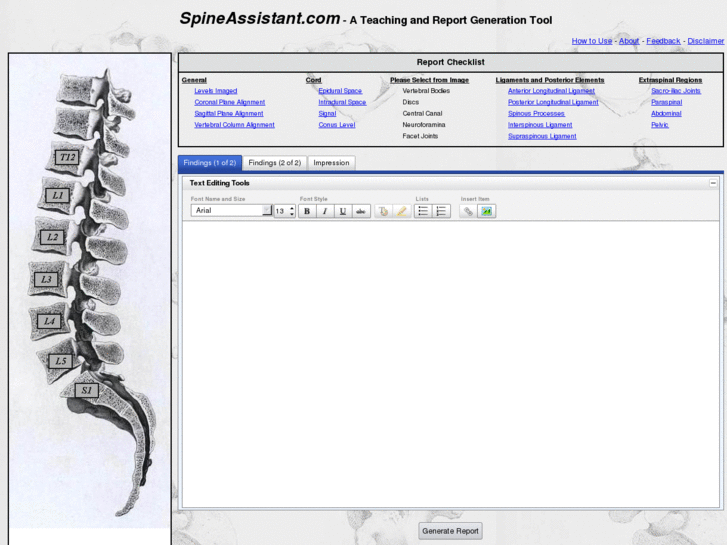Apply strikethrough formatting
Image resolution: width=727 pixels, height=545 pixels.
click(361, 211)
